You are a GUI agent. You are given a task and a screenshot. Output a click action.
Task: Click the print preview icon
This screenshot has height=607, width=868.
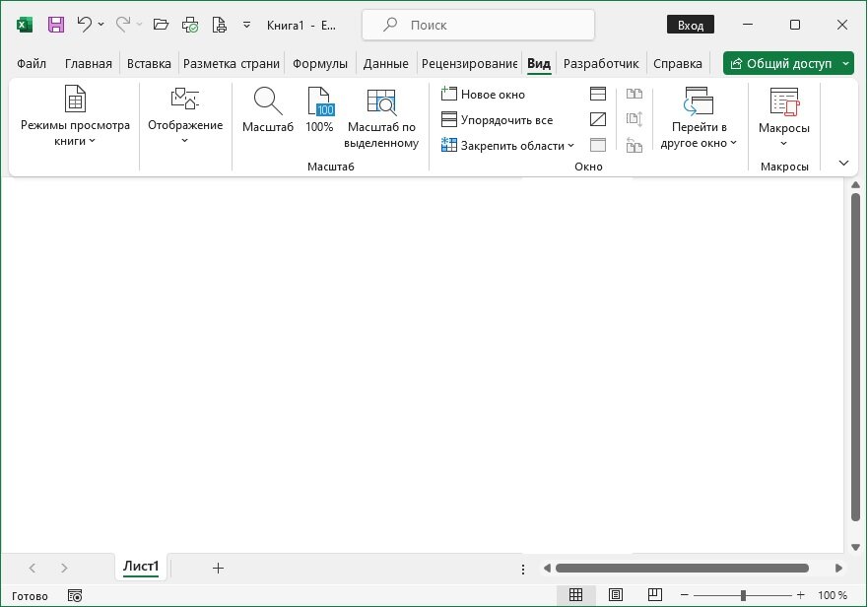[x=219, y=25]
